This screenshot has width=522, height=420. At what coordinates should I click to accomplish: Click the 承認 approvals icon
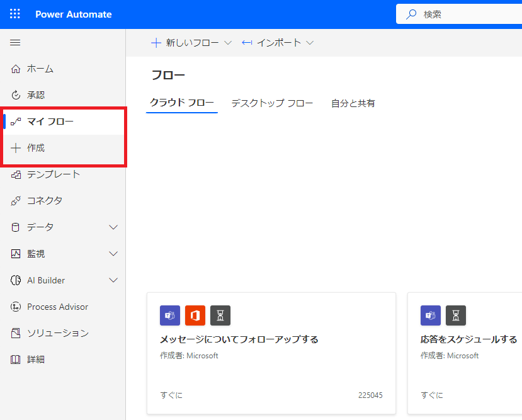click(x=16, y=95)
